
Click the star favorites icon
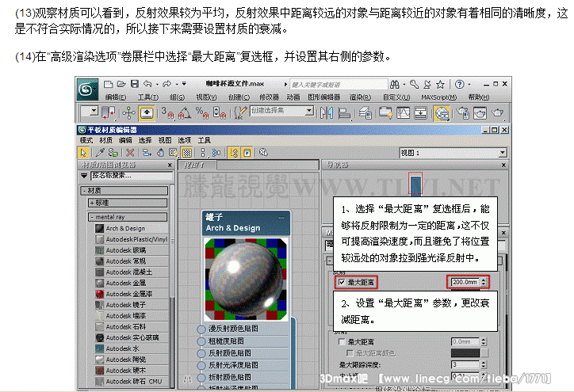[x=440, y=85]
